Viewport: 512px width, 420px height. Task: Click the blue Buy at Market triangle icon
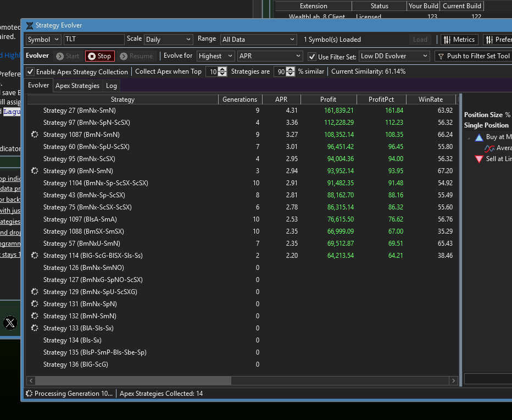point(478,137)
